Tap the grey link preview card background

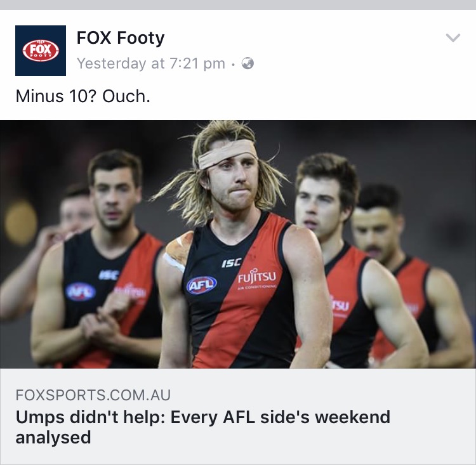click(x=238, y=416)
